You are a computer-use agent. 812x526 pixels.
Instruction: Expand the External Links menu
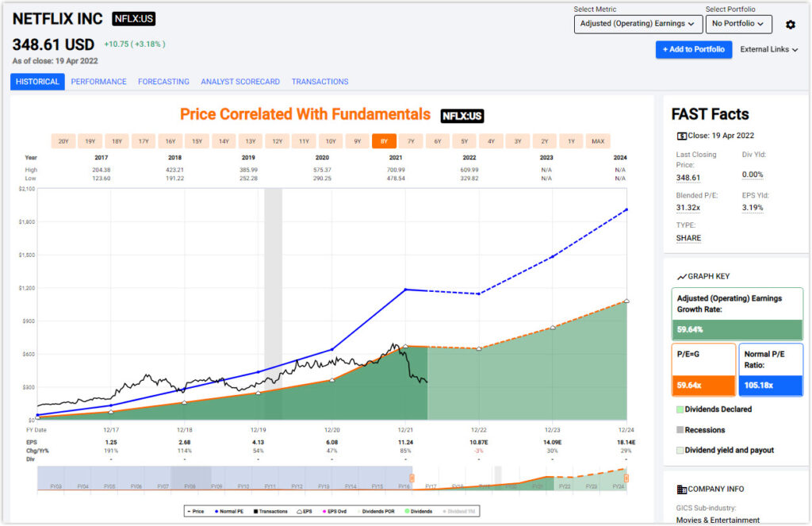click(x=767, y=49)
